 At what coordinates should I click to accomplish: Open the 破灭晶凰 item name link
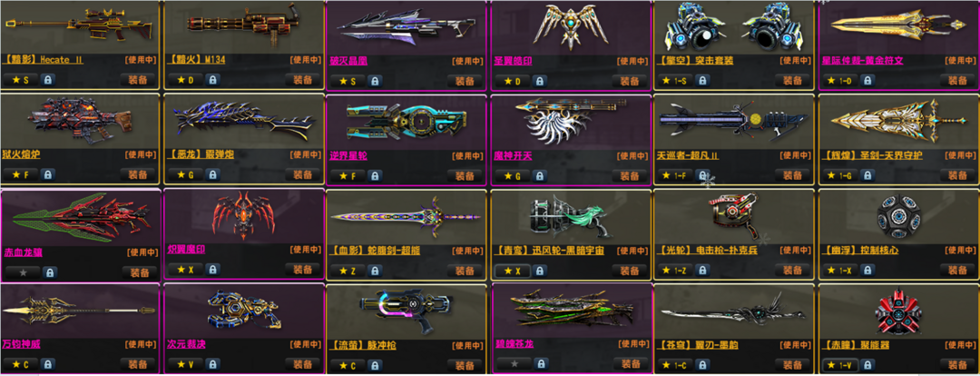pos(348,61)
